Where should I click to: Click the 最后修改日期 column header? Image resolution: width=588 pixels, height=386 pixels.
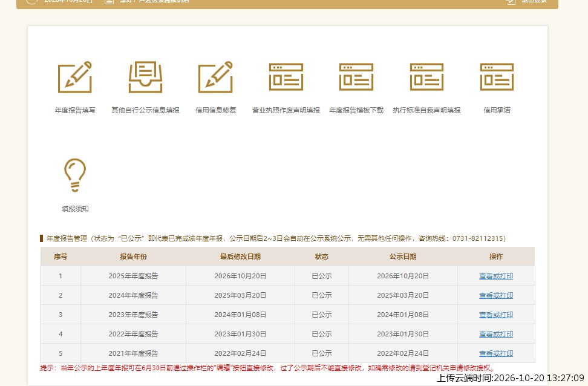240,257
